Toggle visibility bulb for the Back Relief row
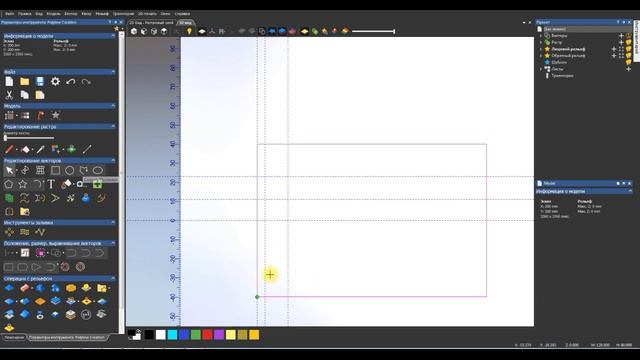Viewport: 640px width, 360px height. (629, 56)
